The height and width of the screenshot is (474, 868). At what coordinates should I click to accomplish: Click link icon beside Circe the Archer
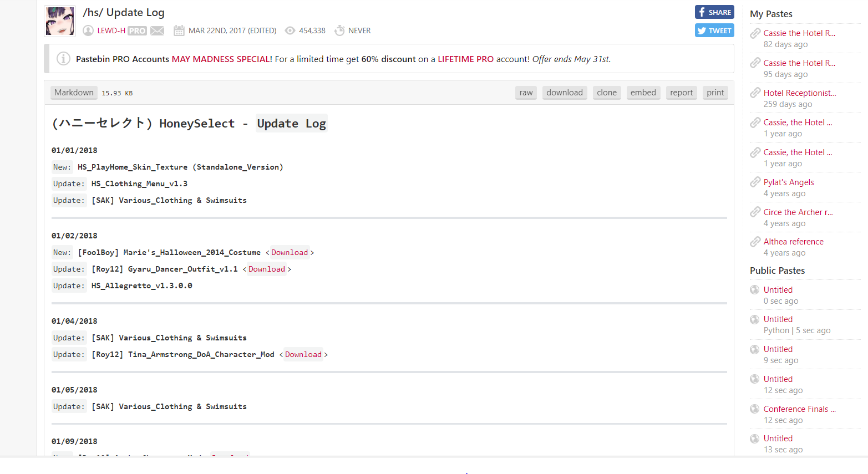point(755,212)
